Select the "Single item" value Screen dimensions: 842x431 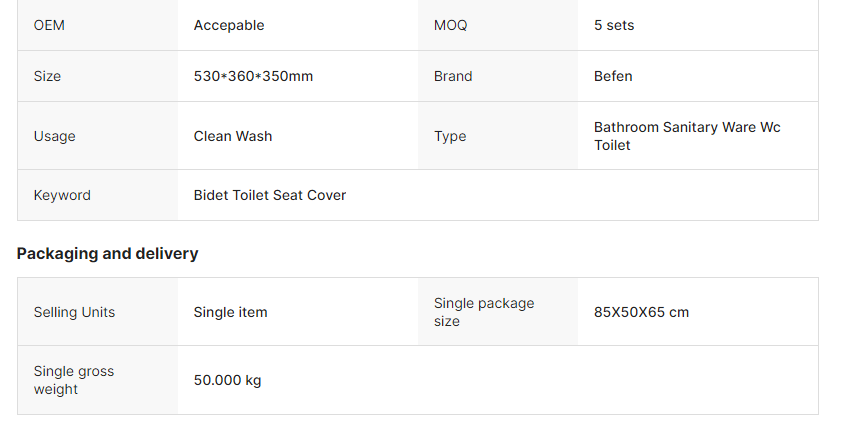coord(231,312)
